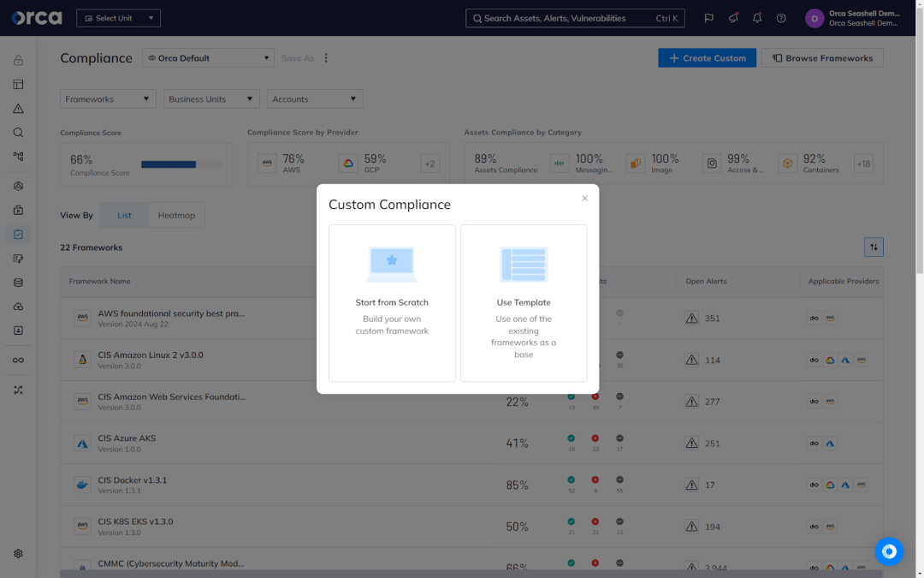Click the search assets input field

575,18
